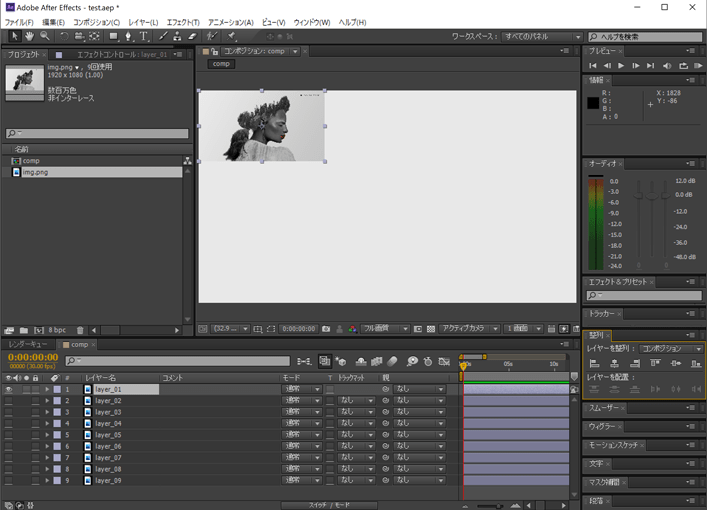Select the Hand tool
Screen dimensions: 707x510
29,36
